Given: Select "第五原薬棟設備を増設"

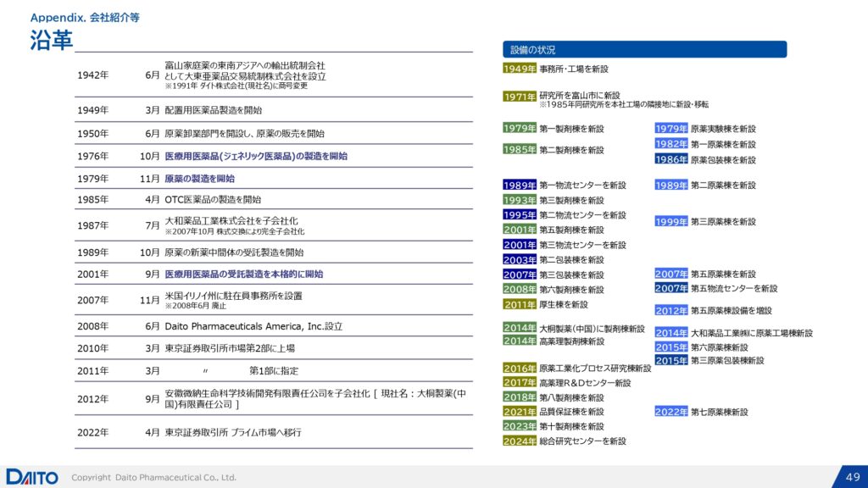Looking at the screenshot, I should (732, 311).
